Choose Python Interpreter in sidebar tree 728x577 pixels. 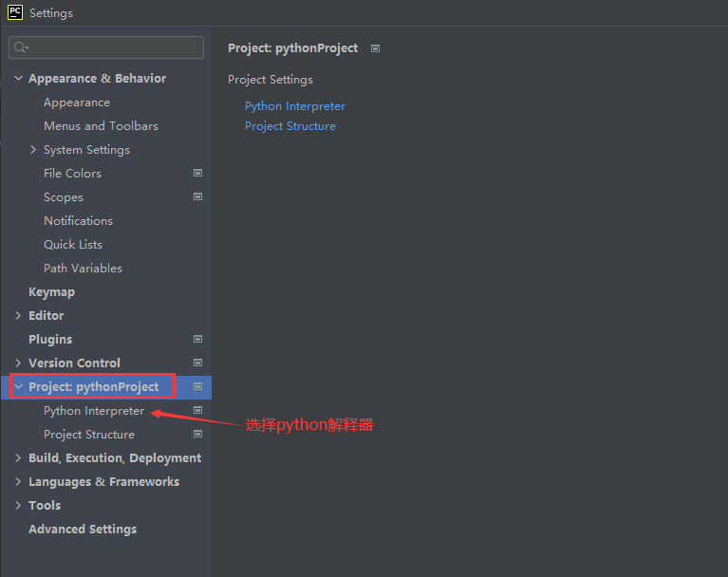pos(94,411)
